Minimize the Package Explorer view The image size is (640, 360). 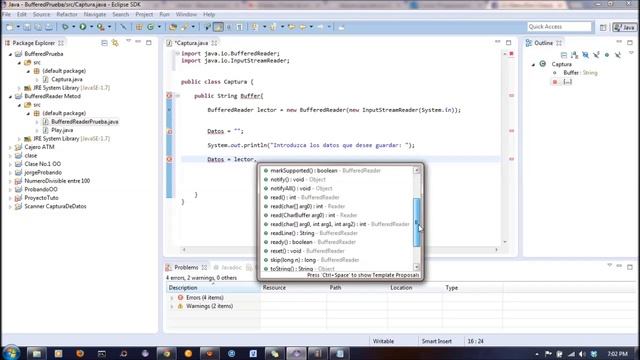[x=138, y=42]
